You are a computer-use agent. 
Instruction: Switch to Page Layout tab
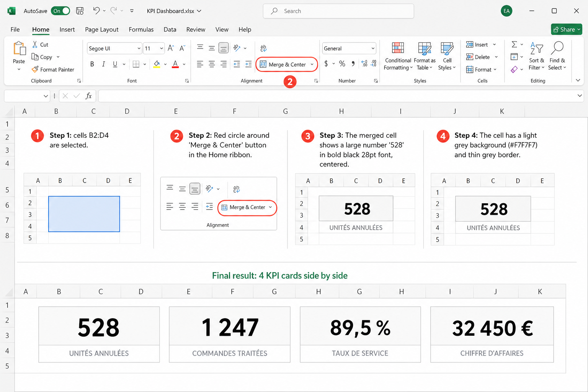pyautogui.click(x=101, y=29)
